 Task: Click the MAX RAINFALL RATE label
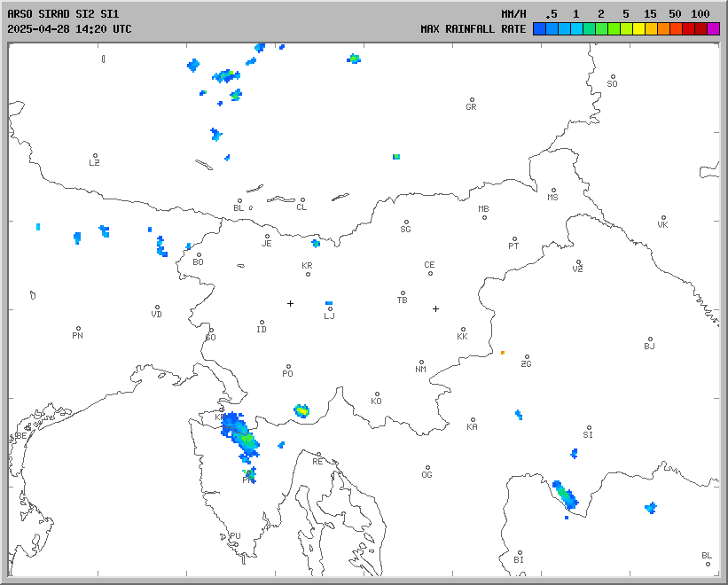pyautogui.click(x=473, y=28)
